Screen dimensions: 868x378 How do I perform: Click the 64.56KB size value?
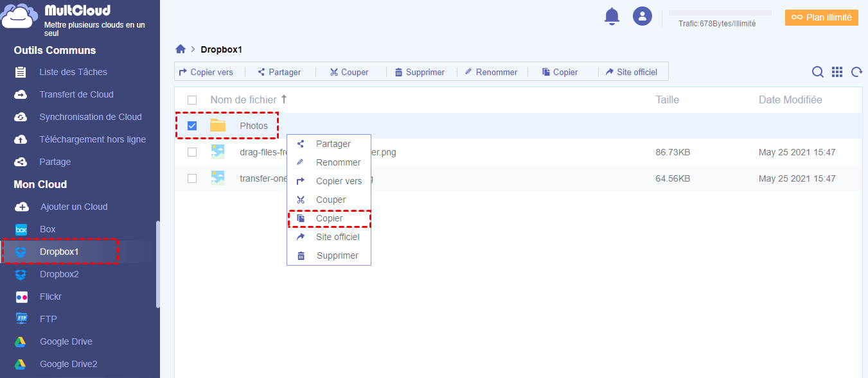673,178
